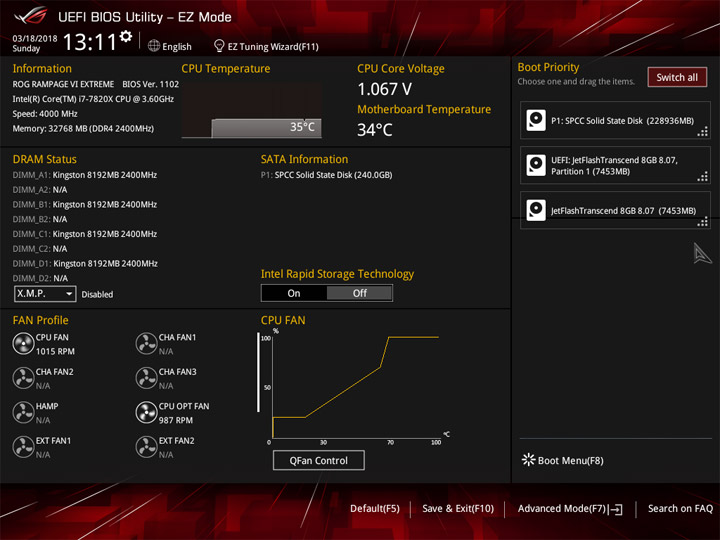Open date/time settings gear icon
The image size is (720, 540).
point(126,37)
